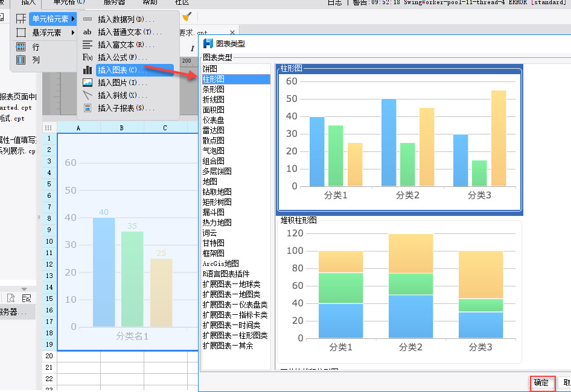The image size is (571, 392).
Task: Click row header 20 in spreadsheet
Action: (49, 356)
